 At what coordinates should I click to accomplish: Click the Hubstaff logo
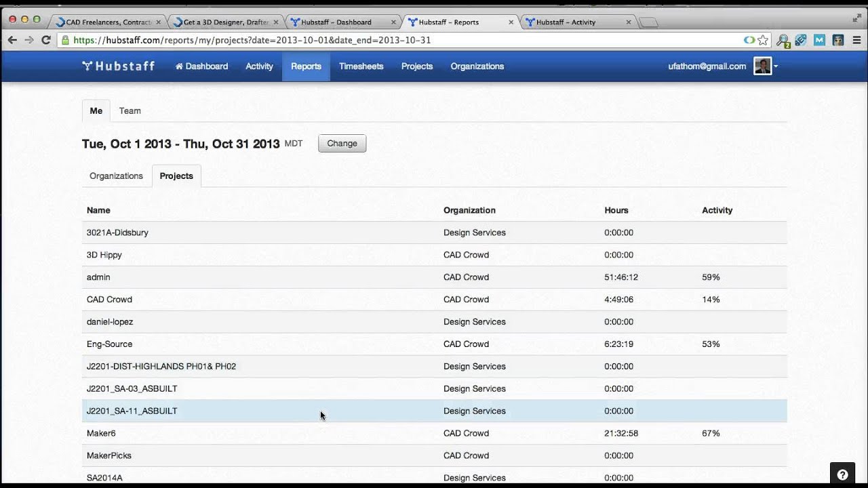pos(118,66)
